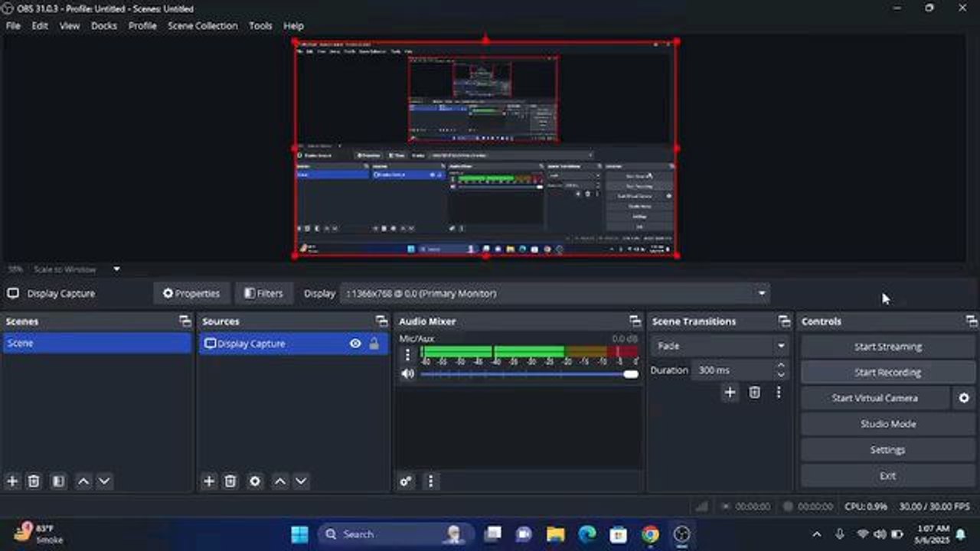
Task: Open Microsoft Store from taskbar
Action: click(619, 534)
